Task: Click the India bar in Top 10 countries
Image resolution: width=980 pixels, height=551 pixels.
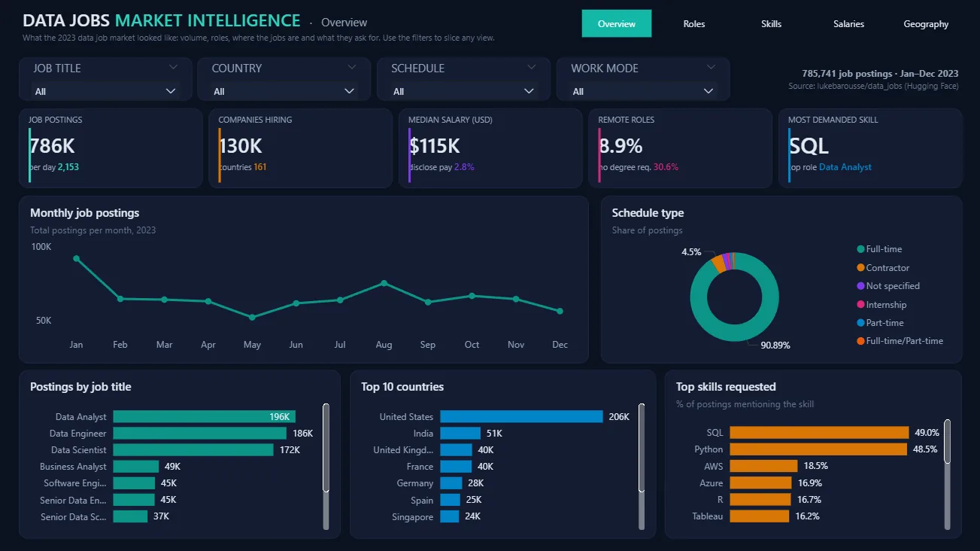Action: click(x=460, y=434)
